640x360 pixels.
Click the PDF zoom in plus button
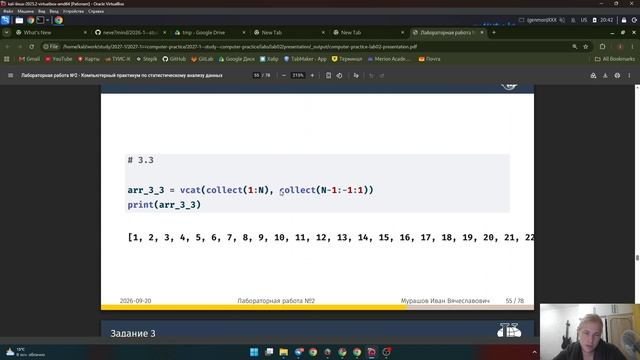click(312, 76)
